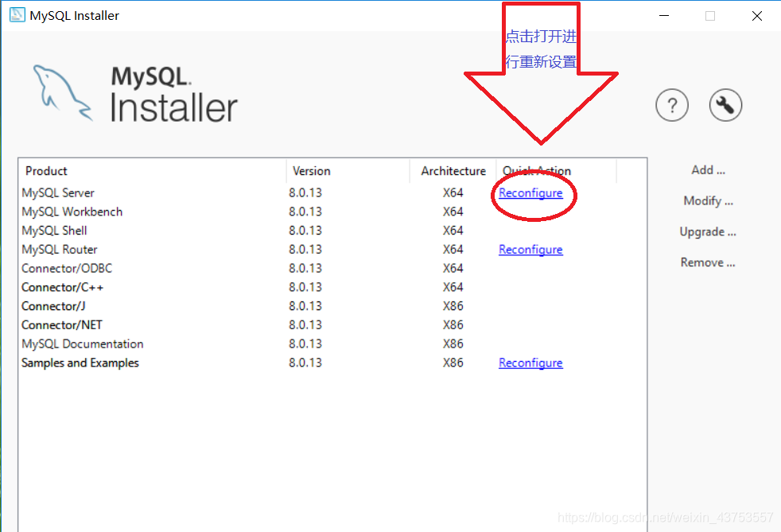Viewport: 781px width, 532px height.
Task: Click the MySQL Installer title bar icon
Action: point(17,15)
